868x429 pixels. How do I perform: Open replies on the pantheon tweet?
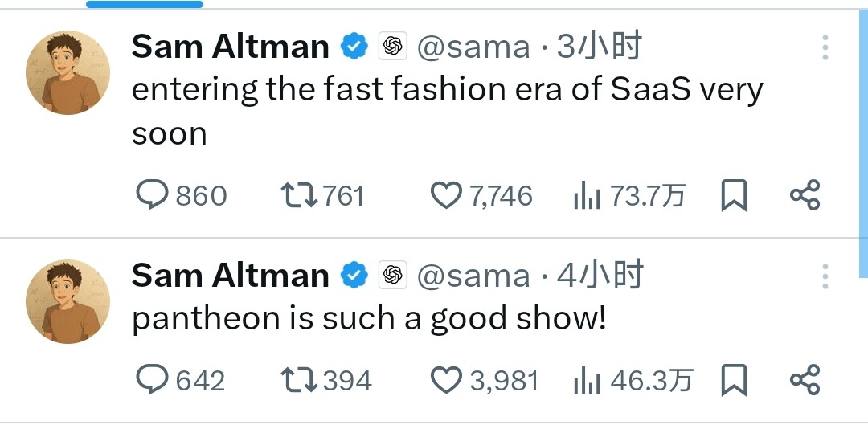(181, 380)
